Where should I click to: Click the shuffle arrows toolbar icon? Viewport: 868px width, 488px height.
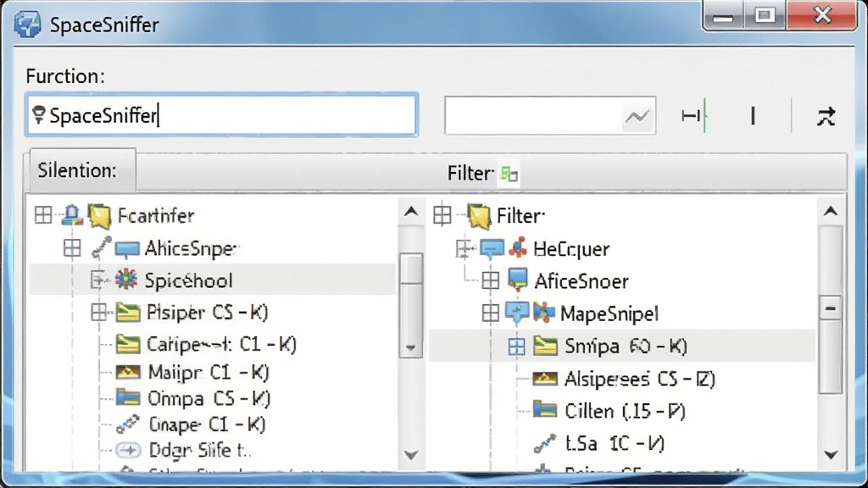pos(826,116)
